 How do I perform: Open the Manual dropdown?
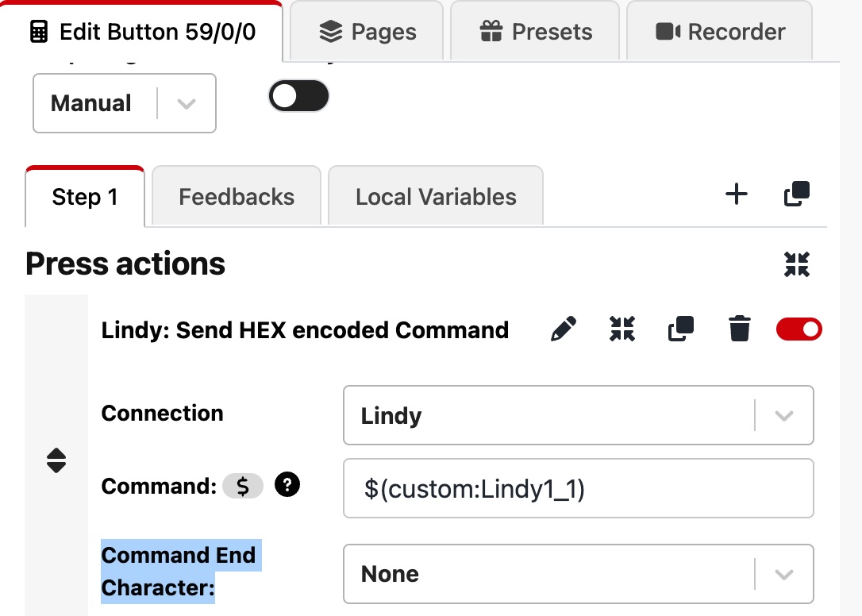point(125,103)
